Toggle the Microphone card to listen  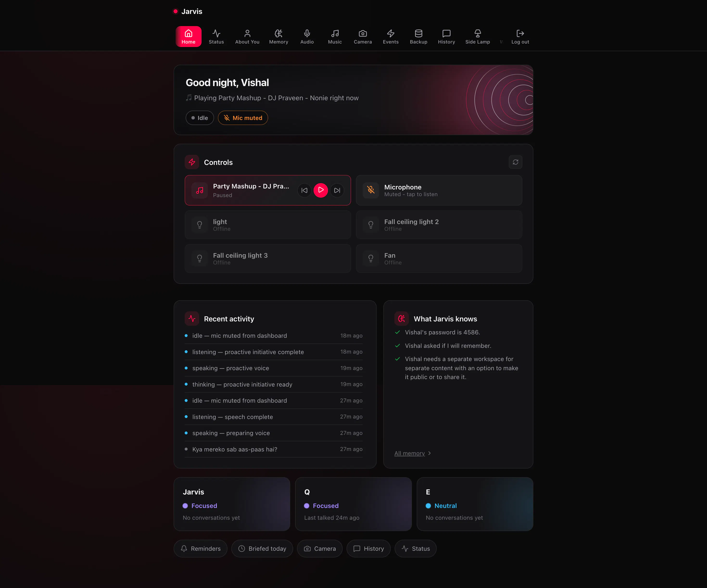439,190
